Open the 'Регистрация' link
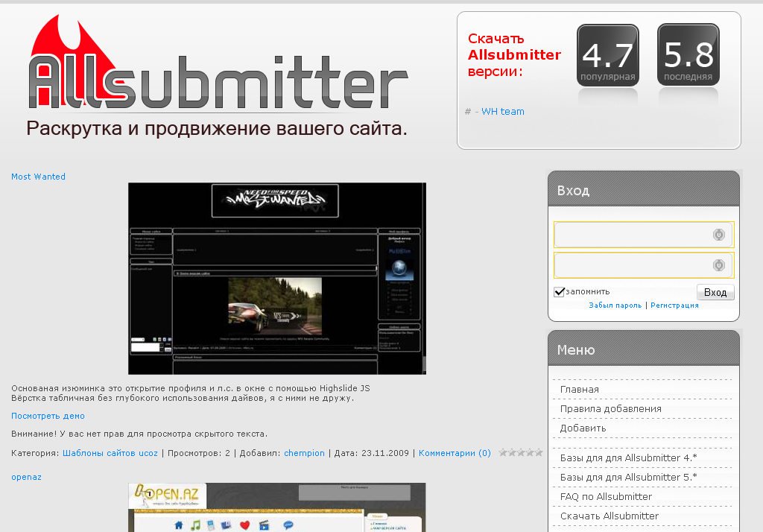The width and height of the screenshot is (763, 532). coord(674,305)
